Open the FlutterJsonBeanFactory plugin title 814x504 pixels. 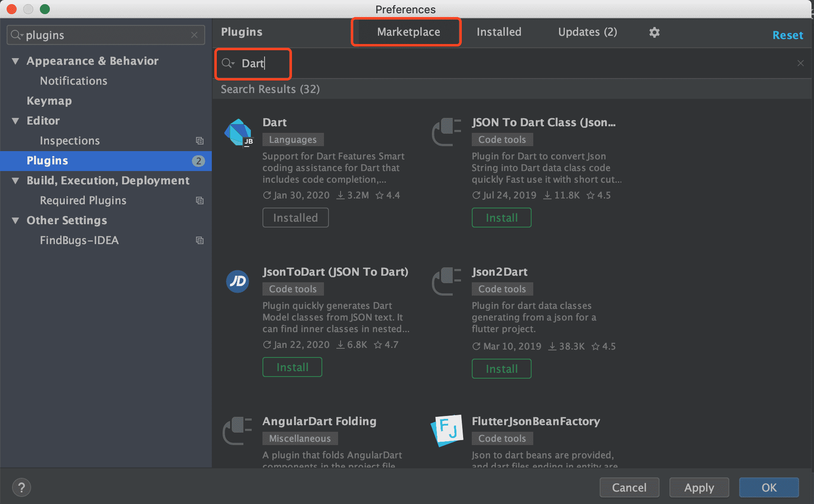coord(536,421)
